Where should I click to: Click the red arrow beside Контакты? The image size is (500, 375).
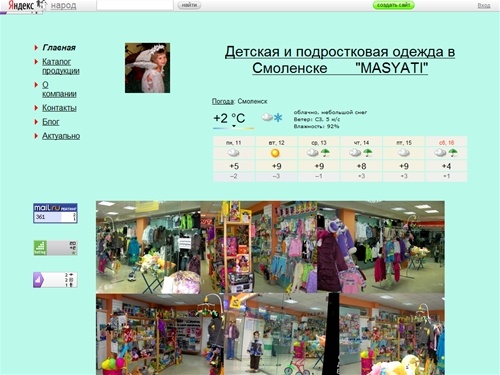tap(36, 108)
